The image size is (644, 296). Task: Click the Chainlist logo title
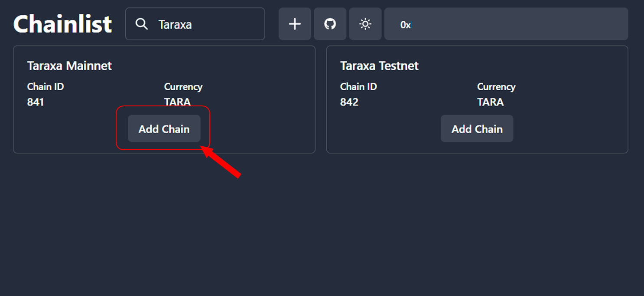click(63, 24)
